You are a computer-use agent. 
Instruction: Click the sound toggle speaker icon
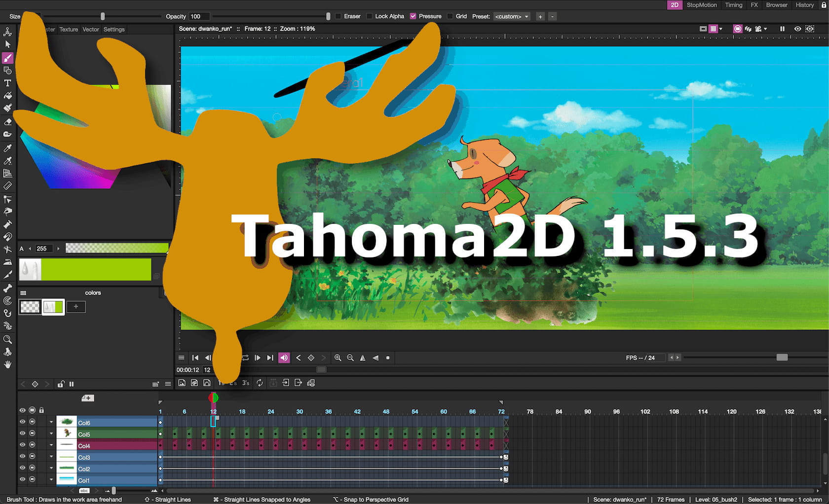coord(284,358)
